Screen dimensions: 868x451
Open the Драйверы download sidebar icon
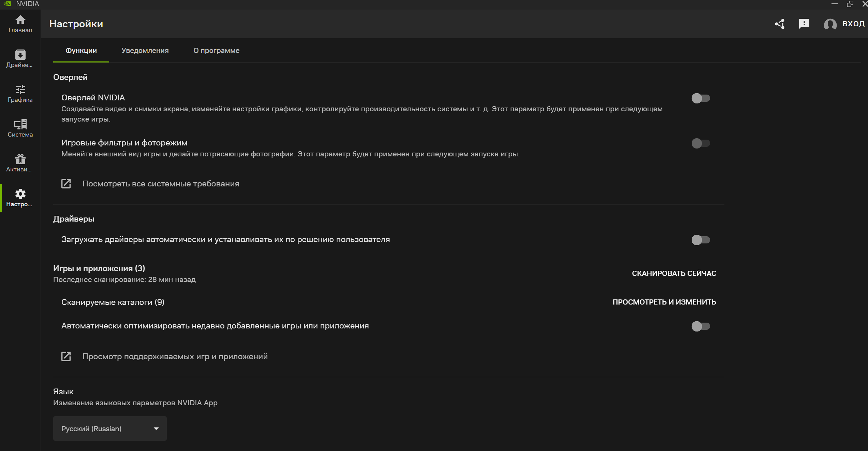tap(20, 55)
